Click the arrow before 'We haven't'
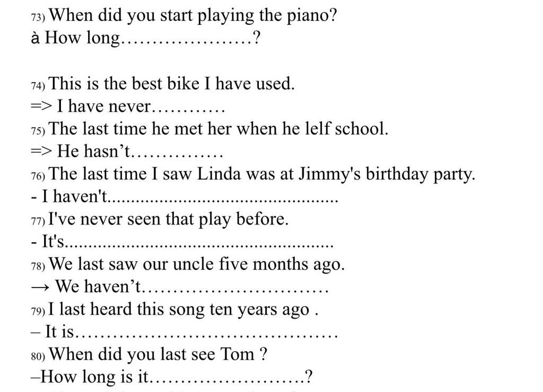Screen dimensions: 543x392 [40, 288]
